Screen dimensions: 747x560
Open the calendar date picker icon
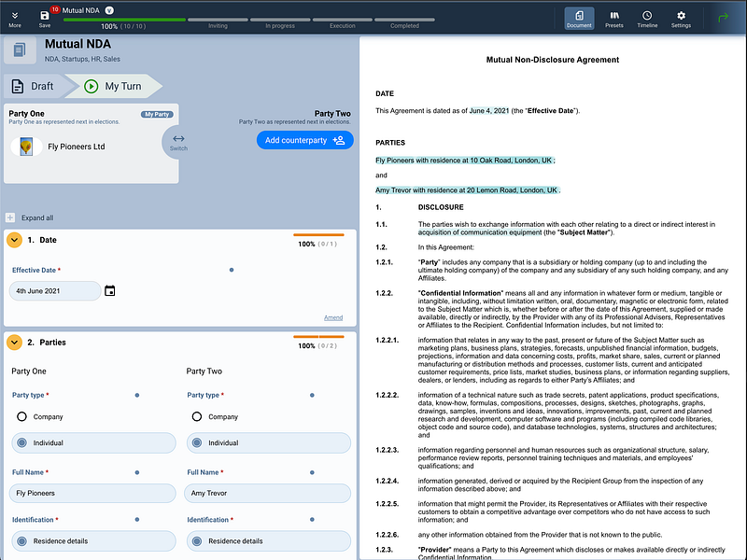pos(109,290)
